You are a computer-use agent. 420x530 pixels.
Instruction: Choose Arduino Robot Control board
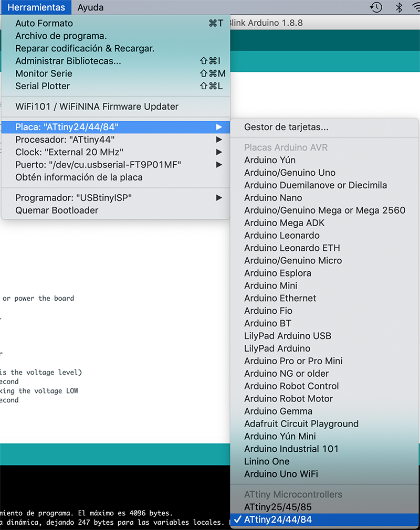click(324, 386)
